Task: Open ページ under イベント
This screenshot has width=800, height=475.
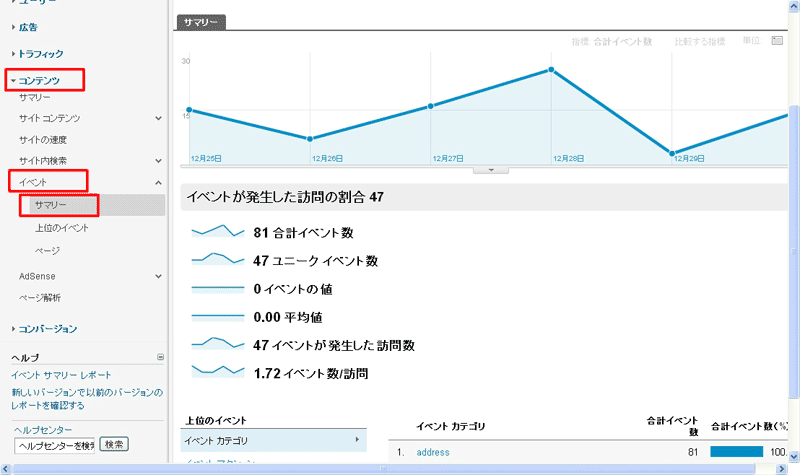Action: 47,251
